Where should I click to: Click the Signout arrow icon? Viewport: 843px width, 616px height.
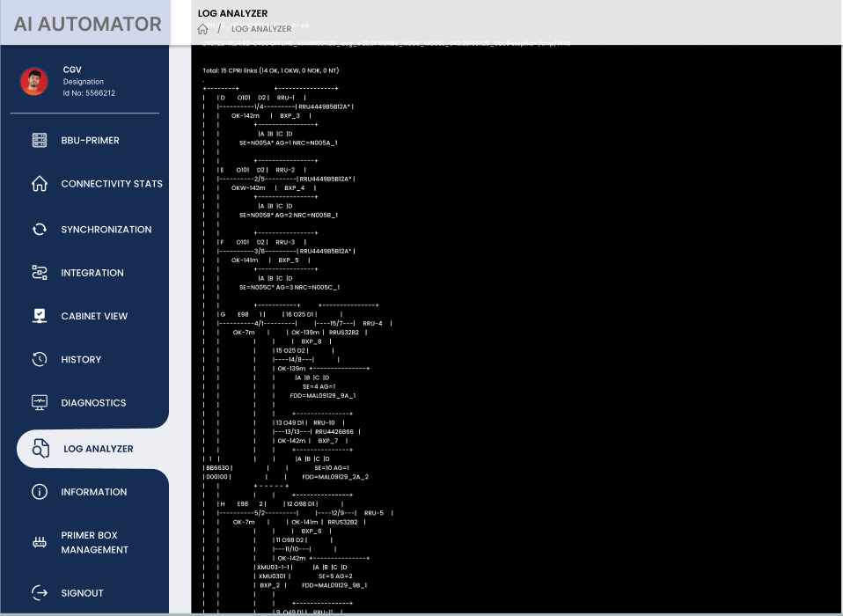click(40, 593)
